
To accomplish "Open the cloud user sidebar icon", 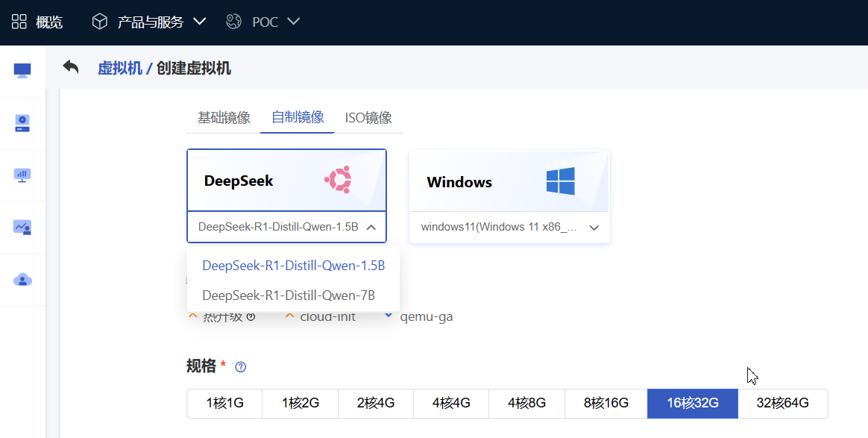I will pyautogui.click(x=22, y=280).
